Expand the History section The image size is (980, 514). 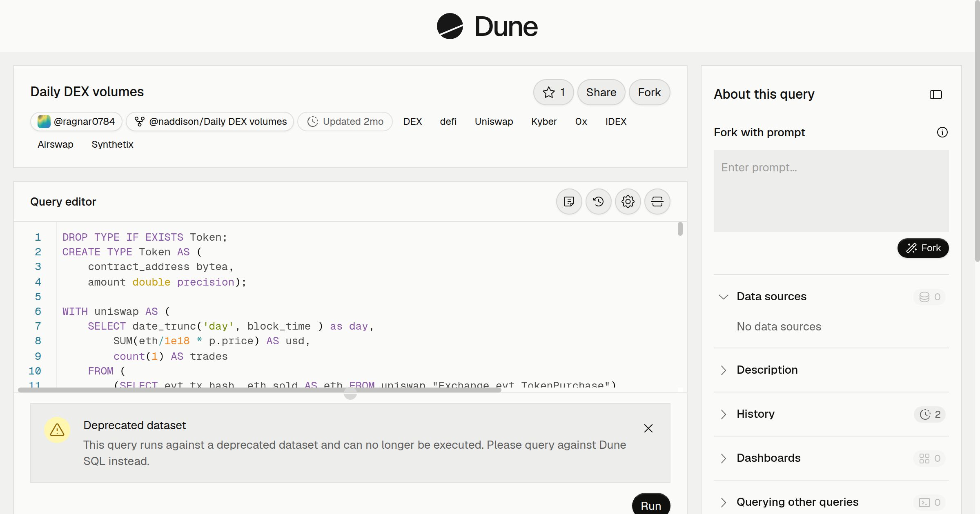pos(723,414)
